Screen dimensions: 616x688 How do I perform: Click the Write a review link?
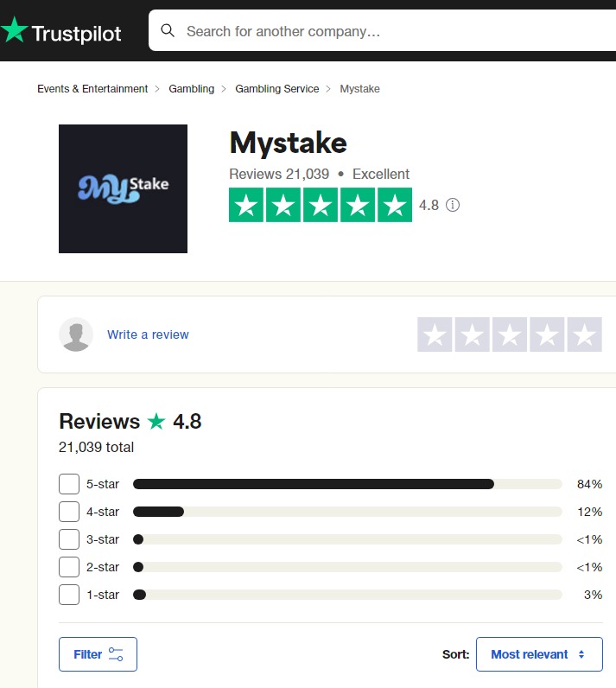pyautogui.click(x=148, y=334)
